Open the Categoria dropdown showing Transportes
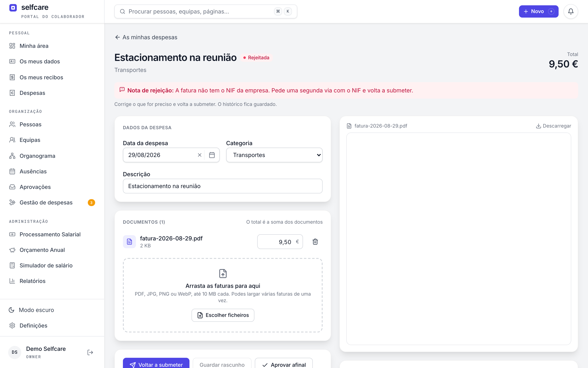 (x=274, y=155)
